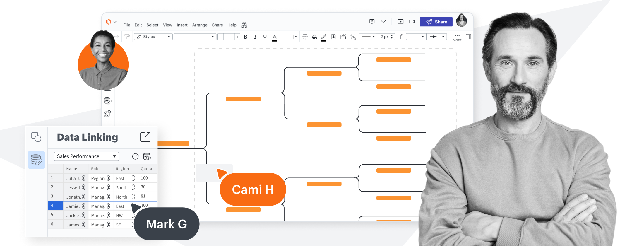Click the video camera icon

pyautogui.click(x=412, y=22)
